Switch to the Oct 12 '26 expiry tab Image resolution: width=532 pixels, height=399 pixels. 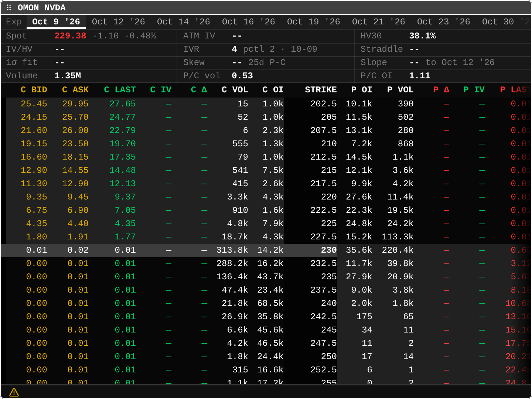pos(118,21)
